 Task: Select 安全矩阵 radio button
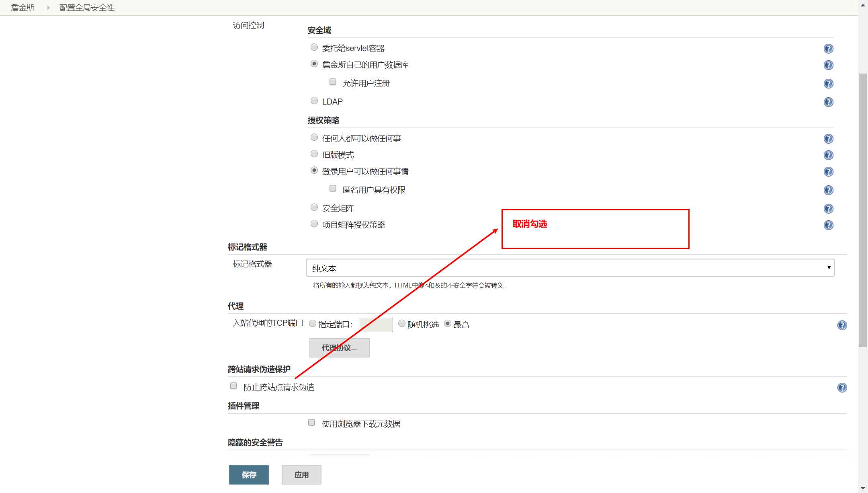[x=314, y=207]
